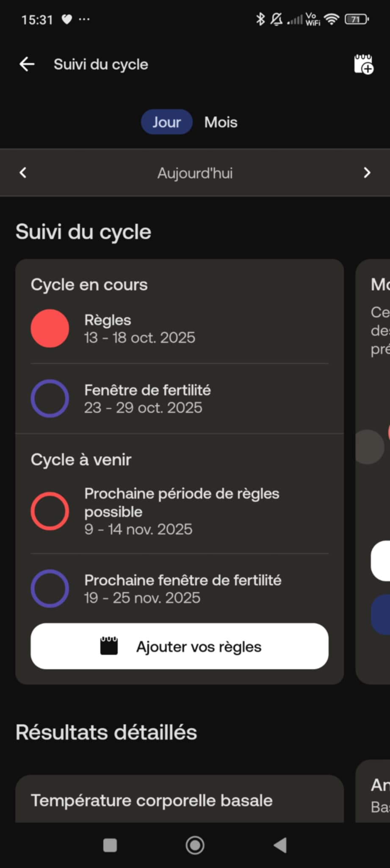
Task: Go to the next day
Action: point(367,172)
